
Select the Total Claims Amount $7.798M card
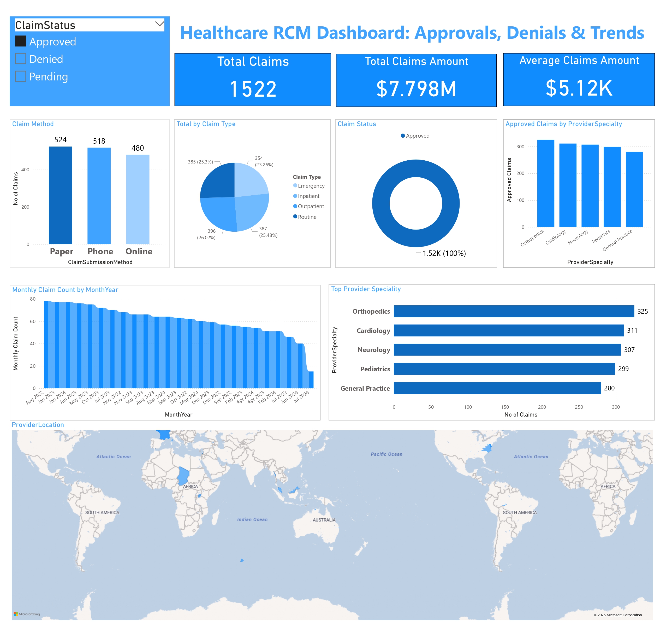tap(416, 80)
